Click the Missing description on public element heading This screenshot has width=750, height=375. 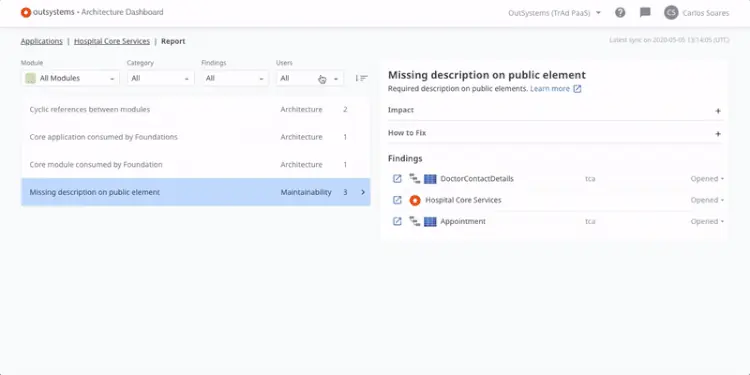[486, 75]
